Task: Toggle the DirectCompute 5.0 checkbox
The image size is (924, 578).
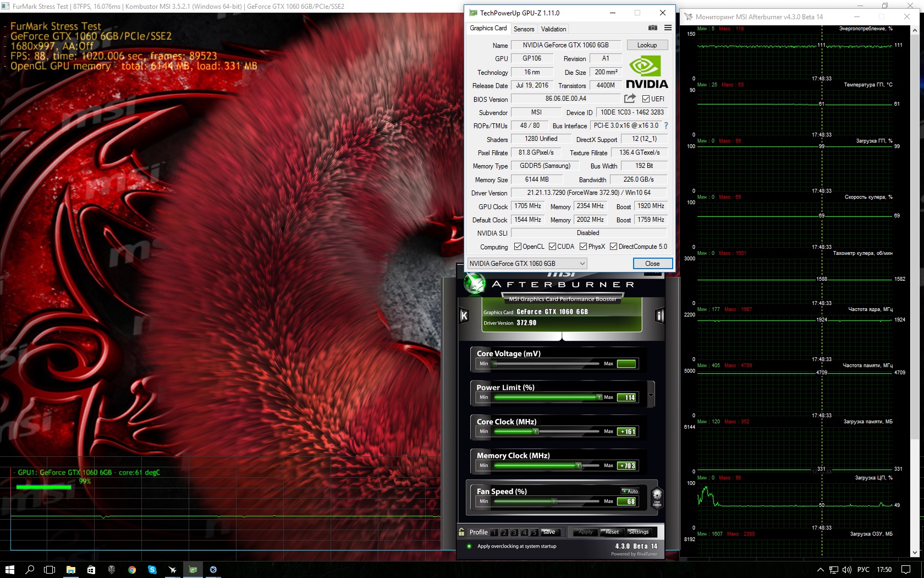Action: [613, 247]
